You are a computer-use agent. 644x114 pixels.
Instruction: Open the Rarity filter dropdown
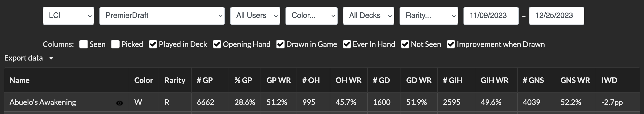(x=428, y=16)
